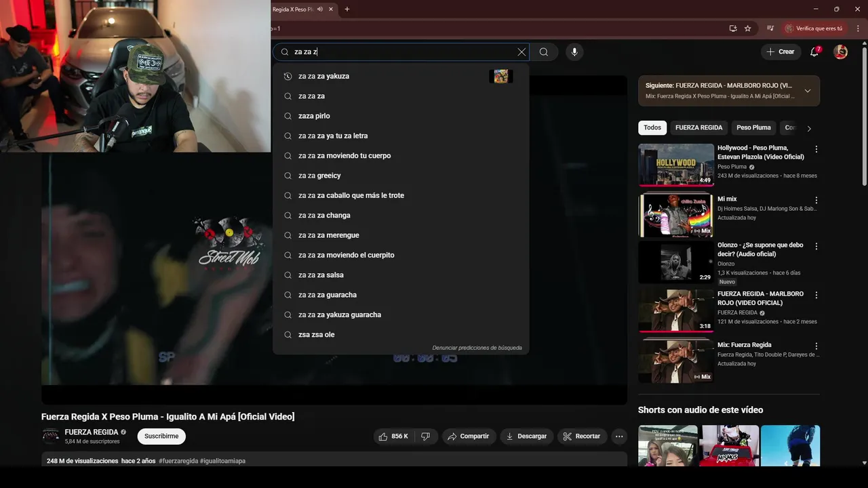Like the video with thumbs up

point(394,436)
